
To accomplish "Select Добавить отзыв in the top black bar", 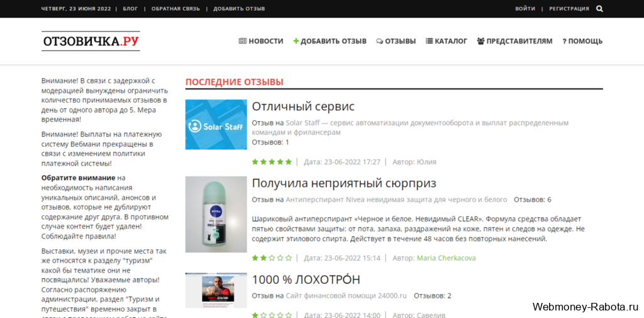I will 239,9.
